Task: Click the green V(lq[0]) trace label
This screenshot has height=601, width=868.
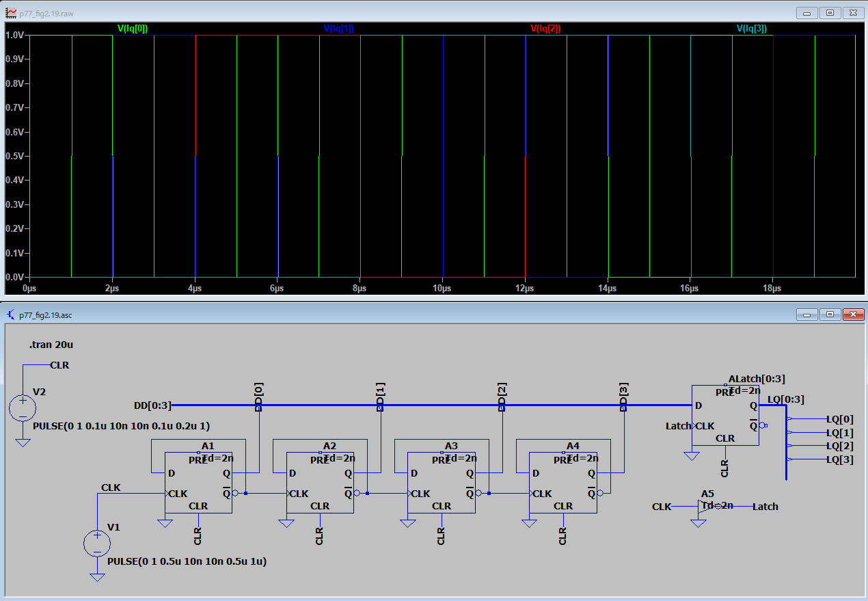Action: coord(133,29)
